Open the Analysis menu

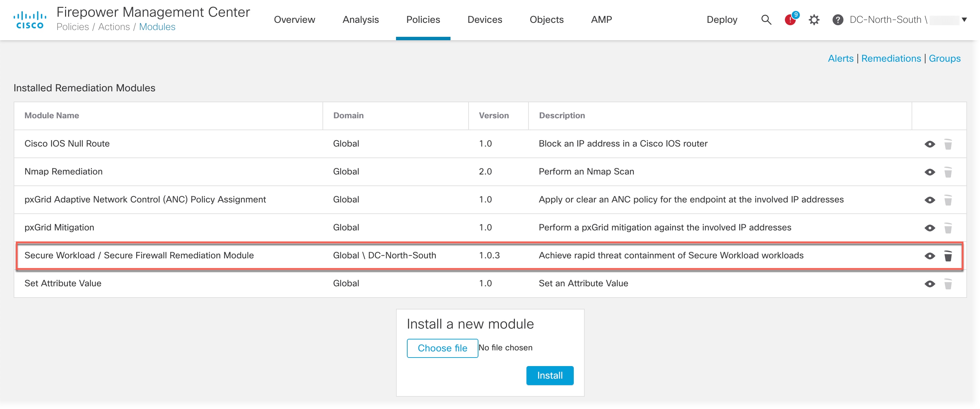360,19
